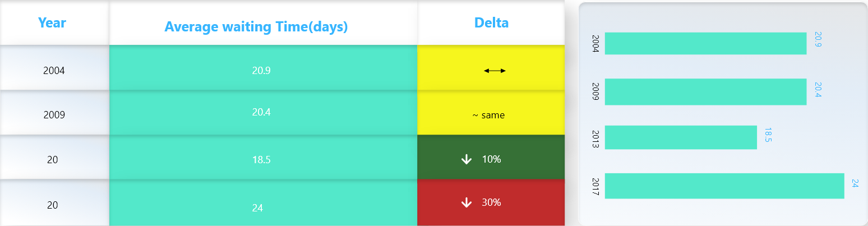Sort by the Year column header
Image resolution: width=868 pixels, height=226 pixels.
click(x=52, y=23)
